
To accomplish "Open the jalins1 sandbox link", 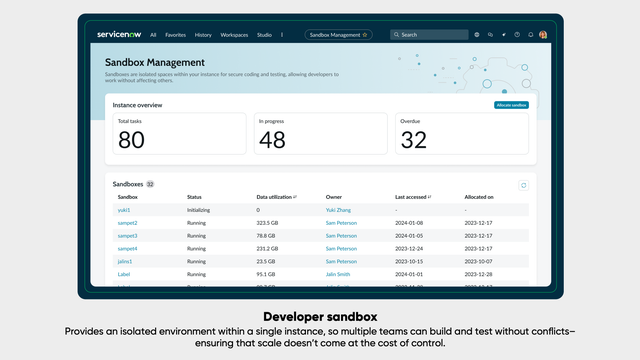I will [125, 262].
